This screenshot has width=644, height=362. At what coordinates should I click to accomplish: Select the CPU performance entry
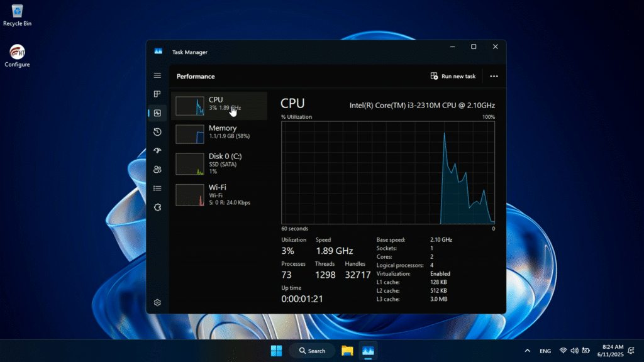click(x=219, y=106)
